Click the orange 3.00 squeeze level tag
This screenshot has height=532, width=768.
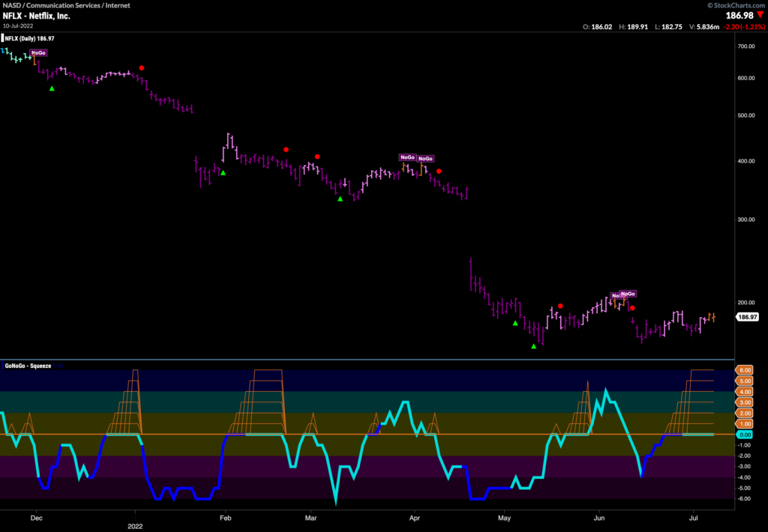point(744,402)
